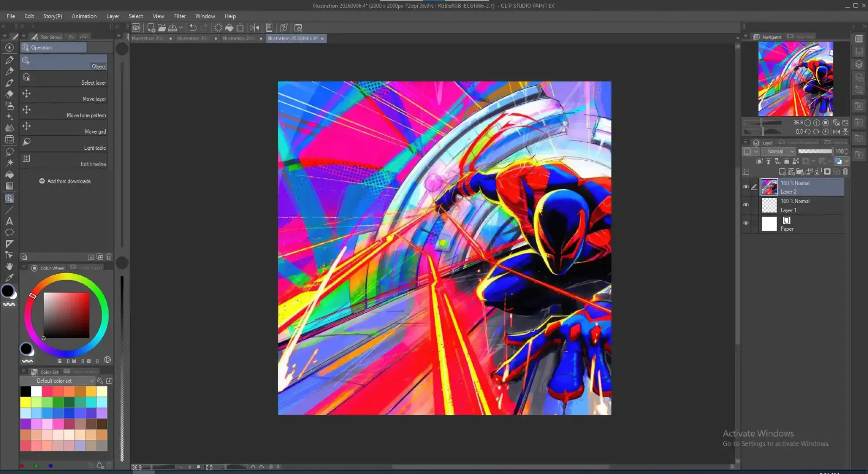Delete the selected layer with the trash icon
Viewport: 868px width, 474px height.
click(x=845, y=172)
